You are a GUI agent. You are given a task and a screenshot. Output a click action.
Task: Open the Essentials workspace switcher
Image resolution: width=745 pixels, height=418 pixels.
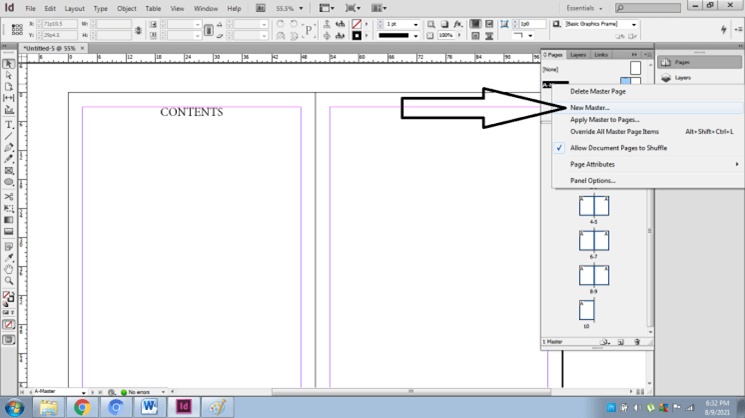(584, 8)
